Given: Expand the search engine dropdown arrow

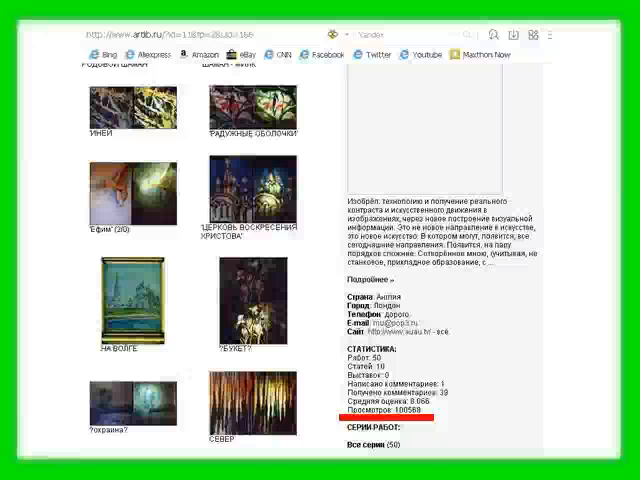Looking at the screenshot, I should coord(347,35).
